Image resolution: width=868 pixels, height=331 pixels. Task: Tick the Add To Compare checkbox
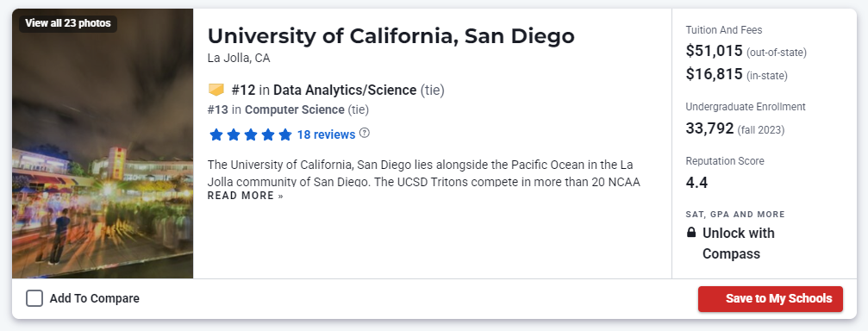tap(34, 298)
